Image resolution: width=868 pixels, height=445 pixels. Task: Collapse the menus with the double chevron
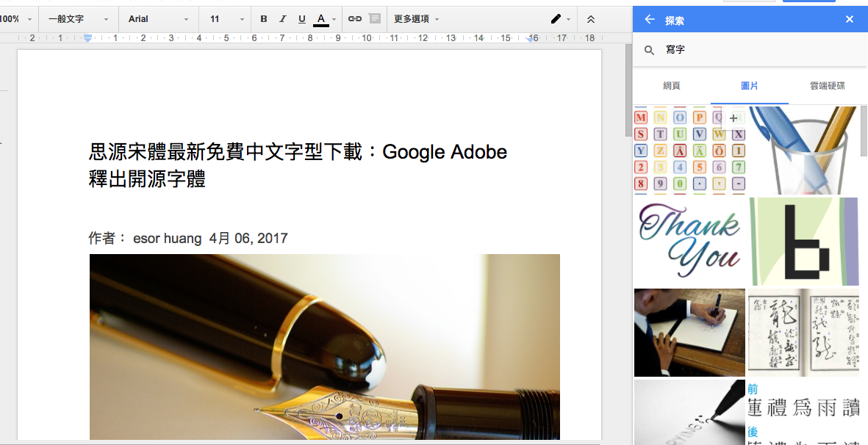(591, 19)
